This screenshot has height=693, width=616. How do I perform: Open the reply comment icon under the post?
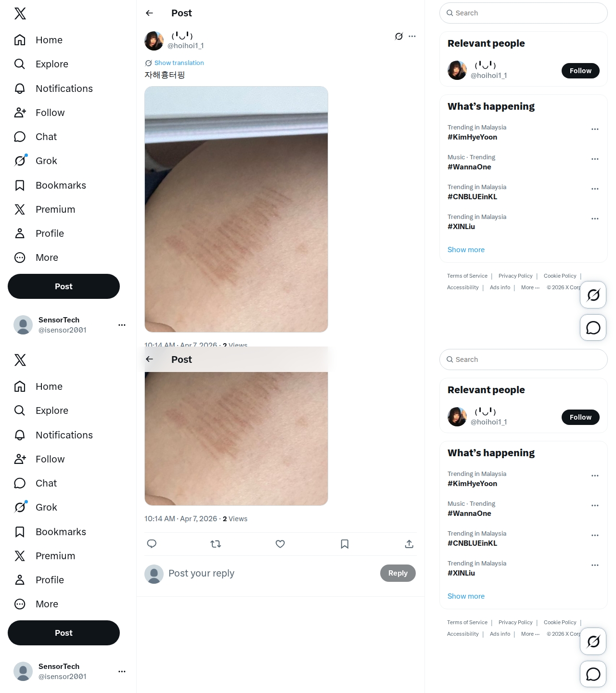(152, 544)
